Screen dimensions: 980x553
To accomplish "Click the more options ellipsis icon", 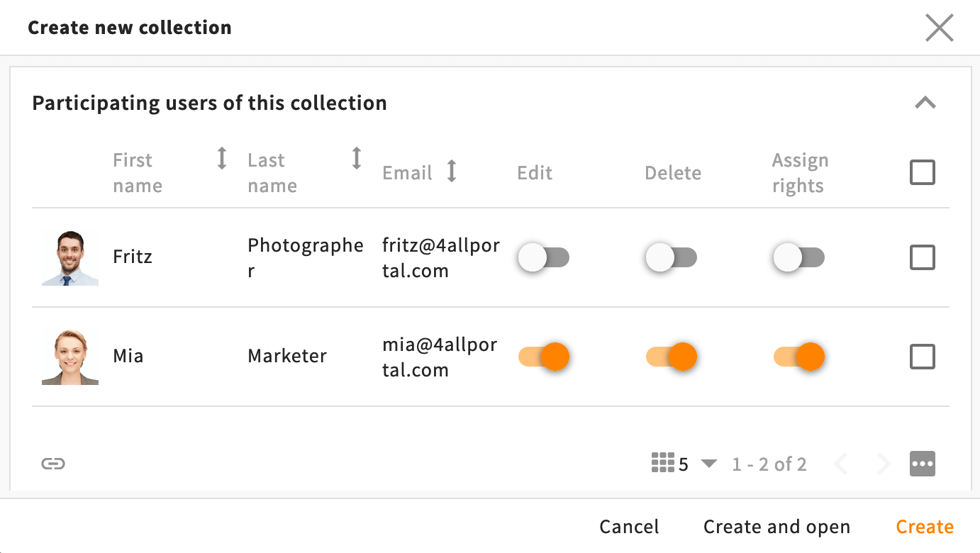I will (923, 463).
